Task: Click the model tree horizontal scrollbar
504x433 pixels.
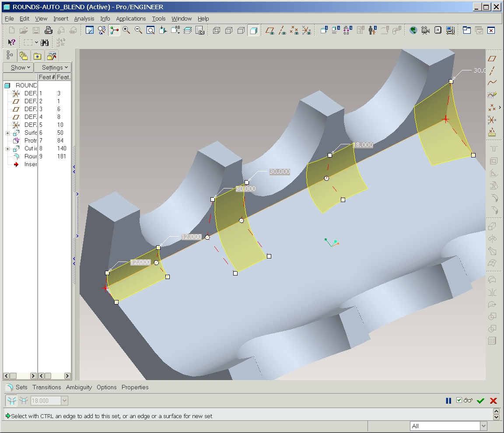Action: [x=20, y=376]
